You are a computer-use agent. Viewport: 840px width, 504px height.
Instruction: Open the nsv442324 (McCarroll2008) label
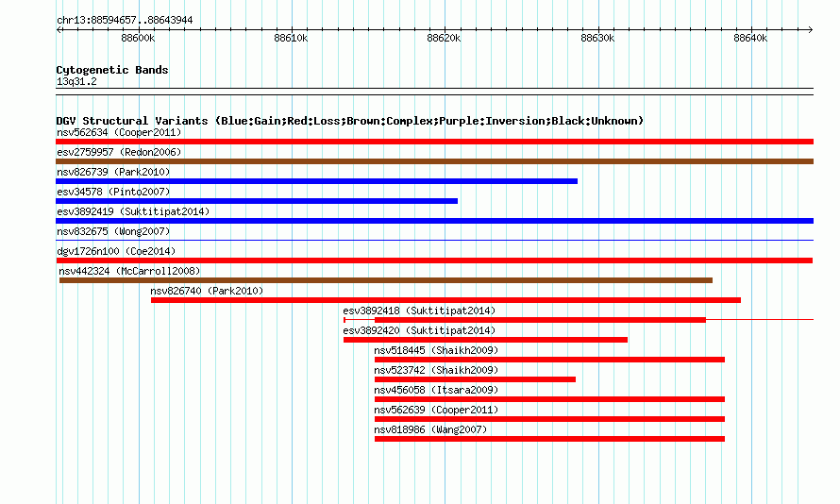point(129,271)
